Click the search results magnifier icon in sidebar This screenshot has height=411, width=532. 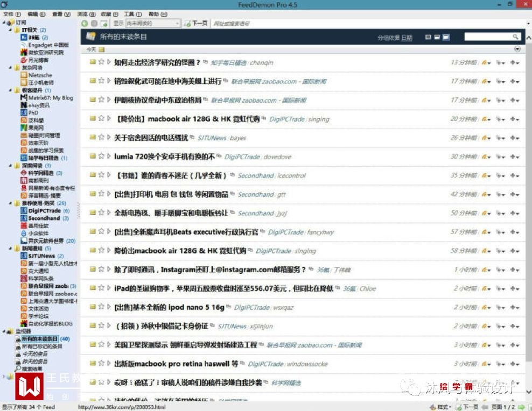tap(18, 369)
